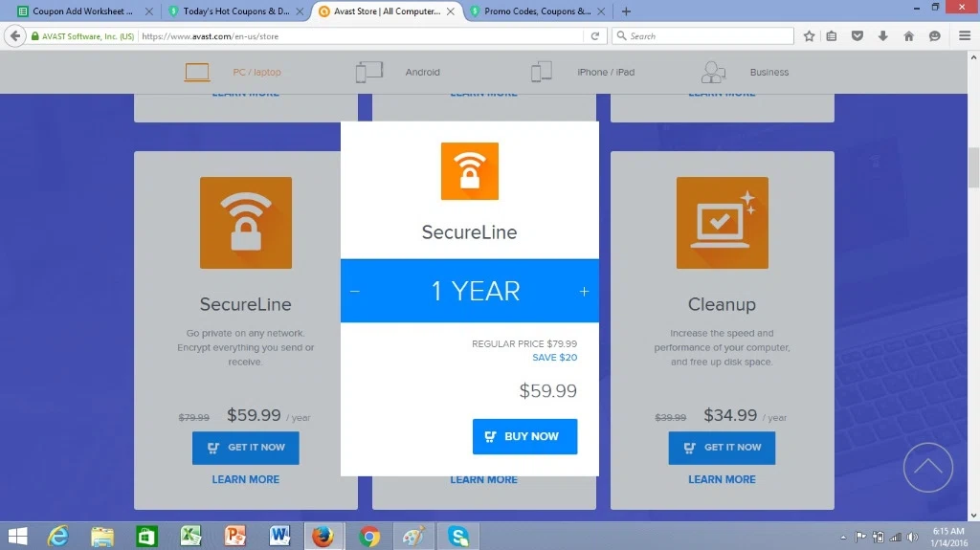
Task: Close the Today's Hot Coupons tab
Action: pos(300,11)
